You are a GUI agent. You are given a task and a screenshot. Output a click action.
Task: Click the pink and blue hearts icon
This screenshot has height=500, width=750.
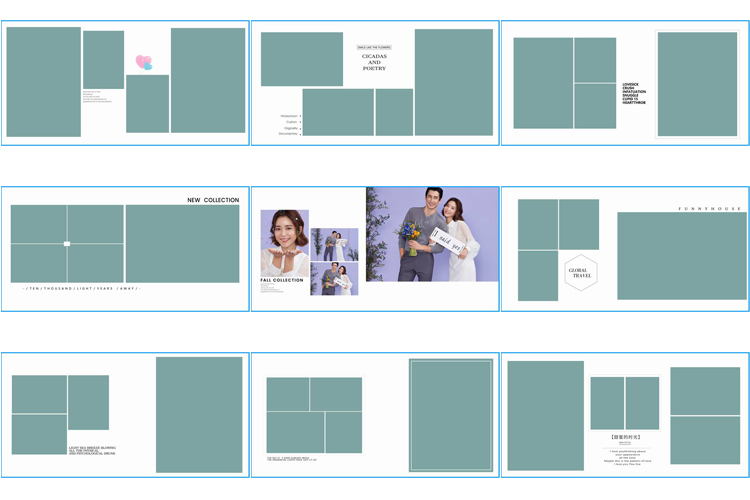point(144,62)
